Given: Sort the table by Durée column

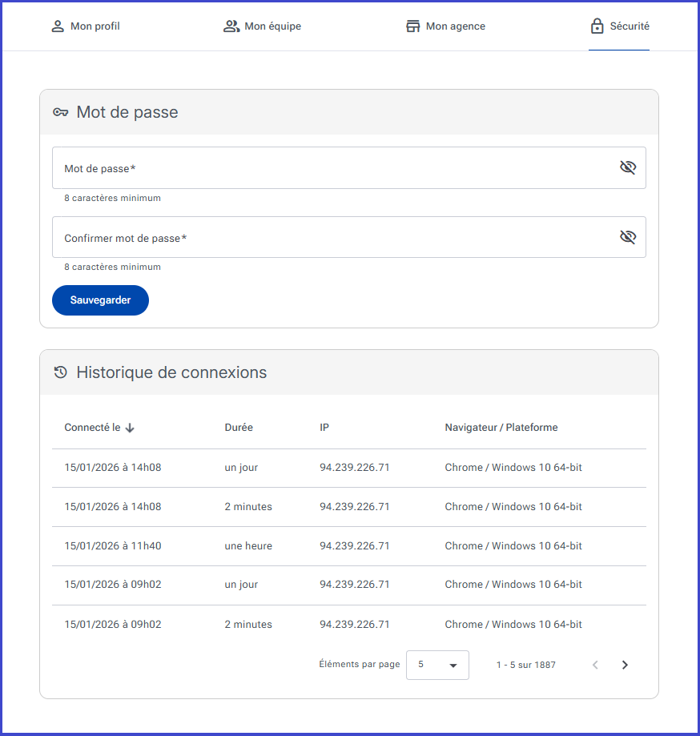Looking at the screenshot, I should coord(239,428).
